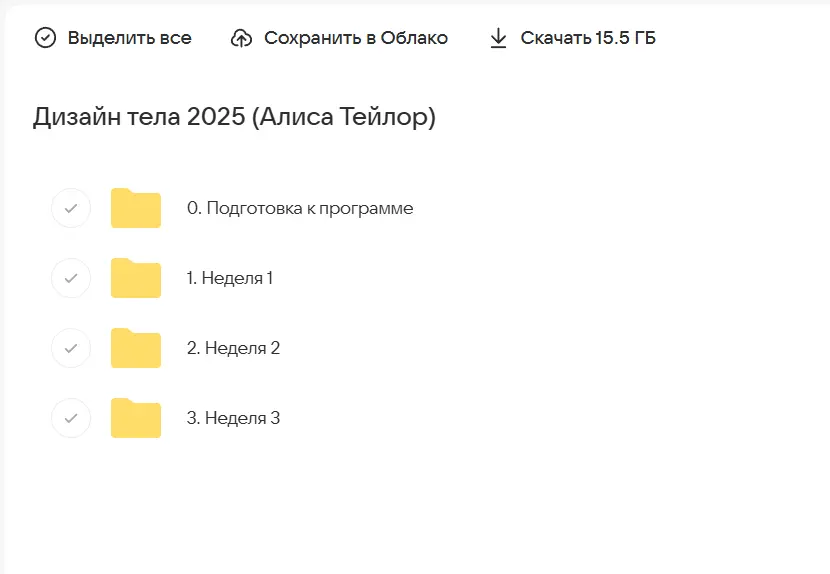Check the circle for "3. Неделя 3"

pyautogui.click(x=71, y=418)
